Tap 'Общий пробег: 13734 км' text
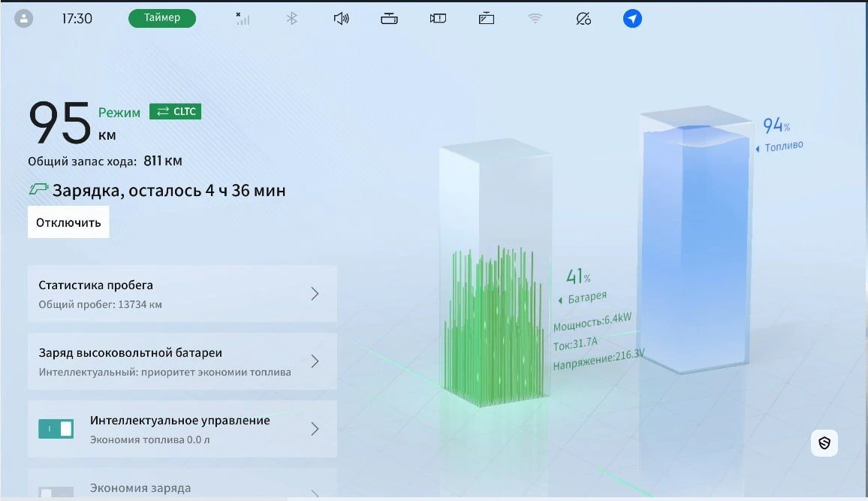Screen dimensions: 868x501 click(x=100, y=304)
